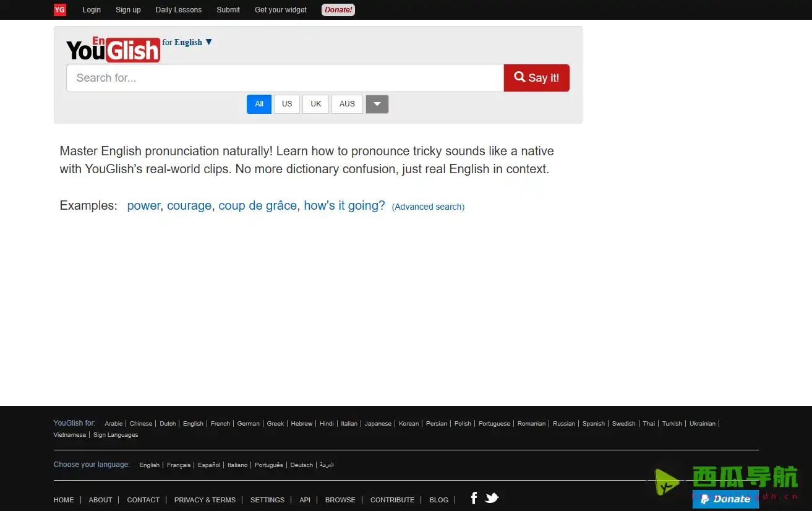Select the US accent filter

click(x=287, y=104)
